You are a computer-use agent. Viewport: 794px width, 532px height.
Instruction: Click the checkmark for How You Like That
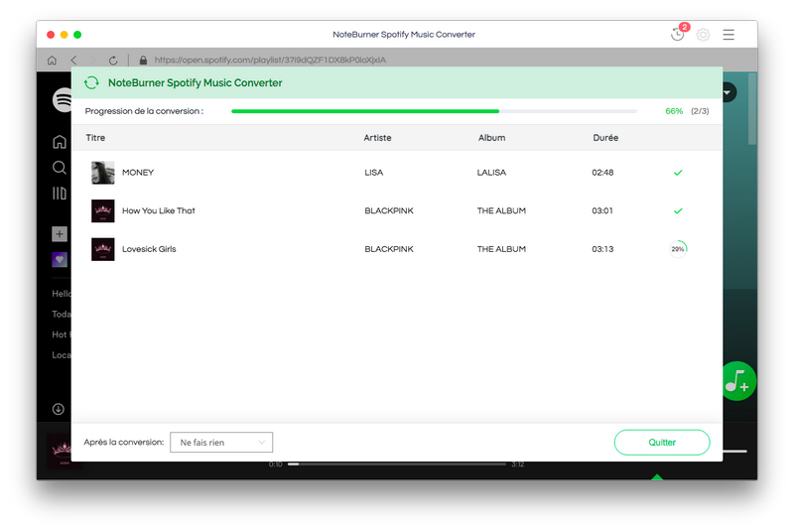tap(678, 210)
